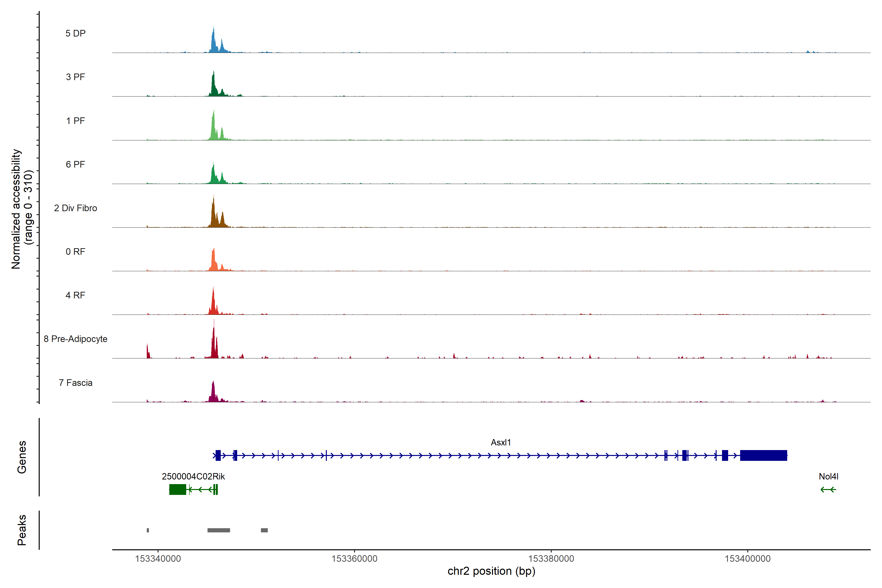Screen dimensions: 882x588
Task: Click the Nol4l gene label
Action: (x=828, y=477)
